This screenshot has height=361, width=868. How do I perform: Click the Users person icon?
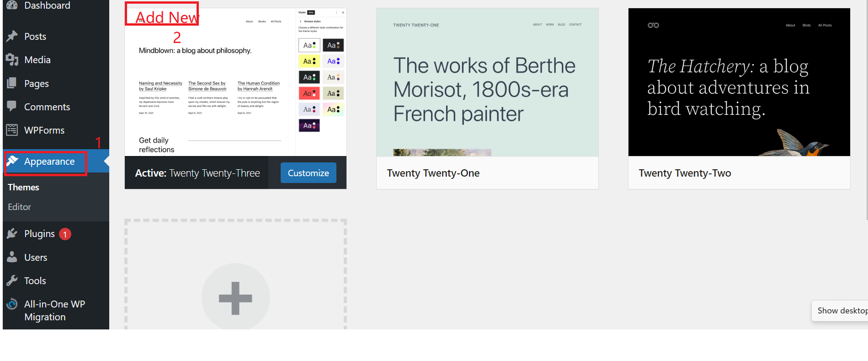12,257
